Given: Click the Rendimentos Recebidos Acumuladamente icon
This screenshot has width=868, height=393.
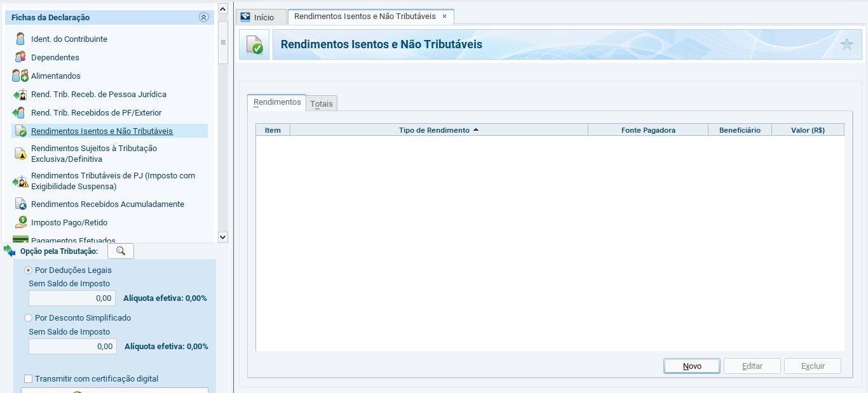Looking at the screenshot, I should [x=20, y=204].
